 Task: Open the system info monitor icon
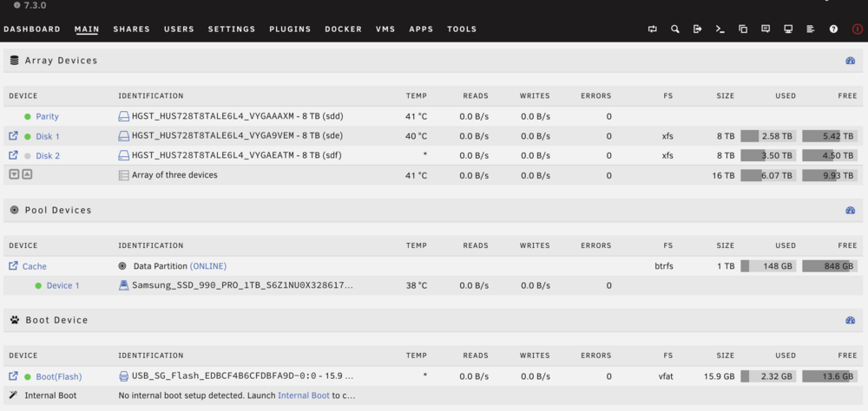coord(788,29)
